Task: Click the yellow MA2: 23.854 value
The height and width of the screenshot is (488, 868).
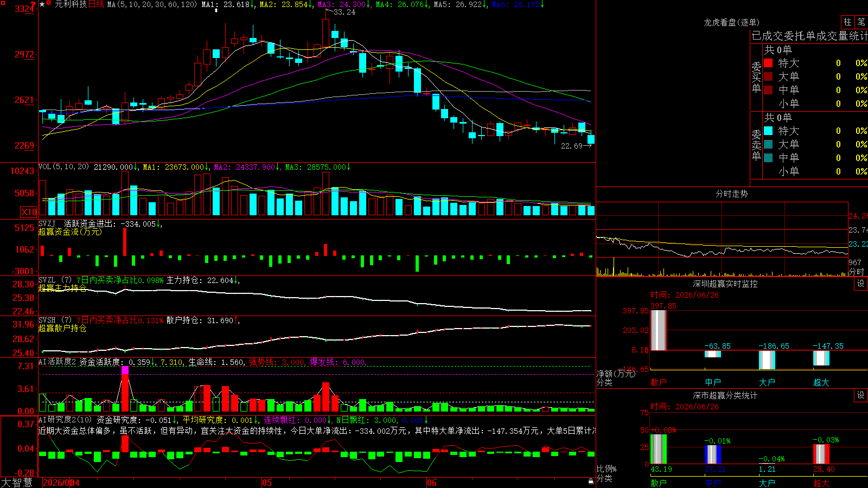Action: (285, 4)
